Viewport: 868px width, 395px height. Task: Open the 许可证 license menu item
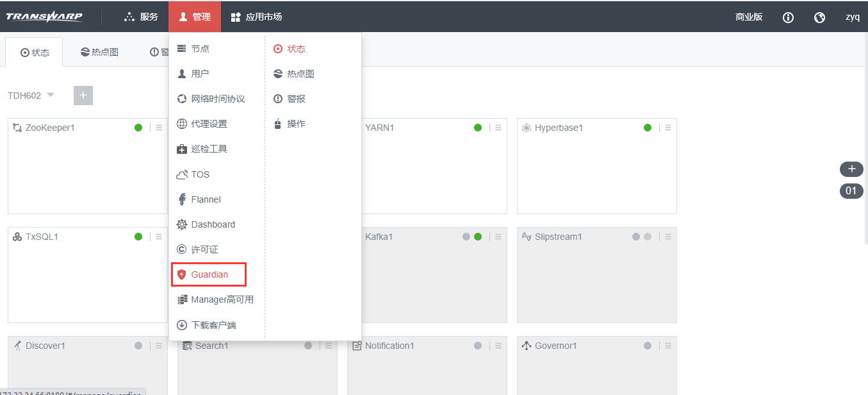click(204, 249)
